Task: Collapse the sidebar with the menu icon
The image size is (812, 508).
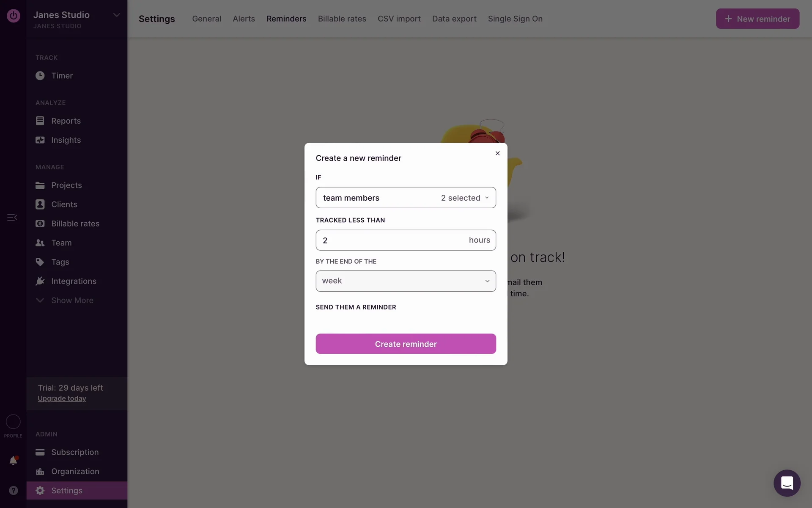Action: point(12,217)
